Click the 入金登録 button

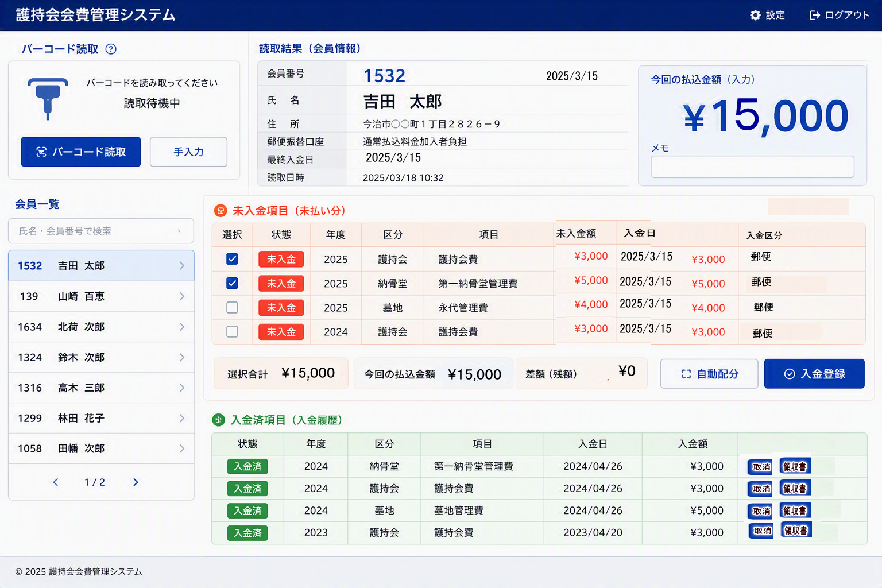(x=814, y=374)
